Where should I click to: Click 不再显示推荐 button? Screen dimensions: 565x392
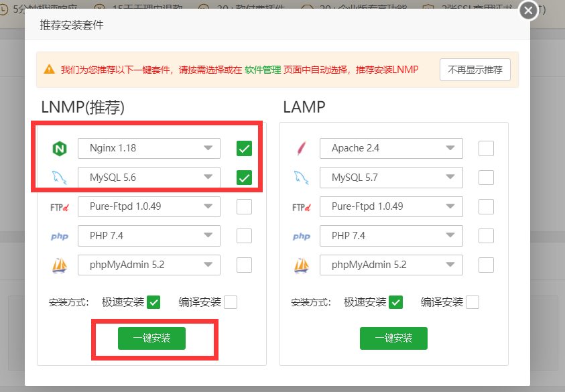click(x=475, y=70)
